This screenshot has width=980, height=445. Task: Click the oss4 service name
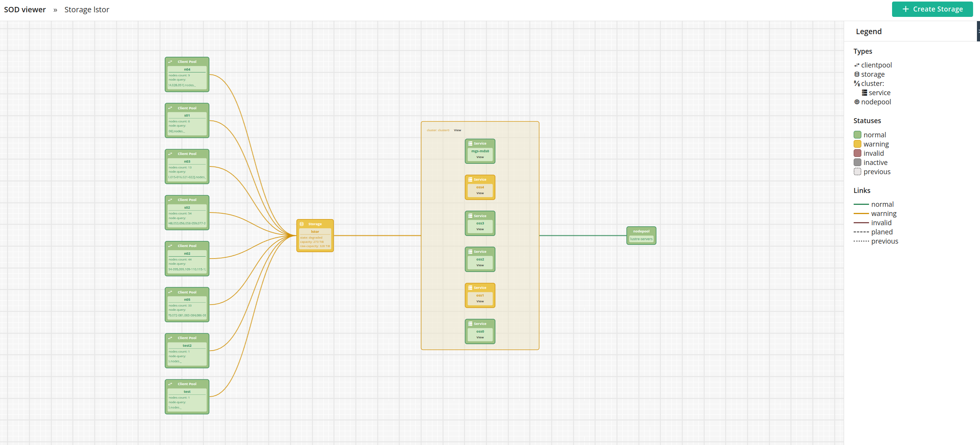480,188
